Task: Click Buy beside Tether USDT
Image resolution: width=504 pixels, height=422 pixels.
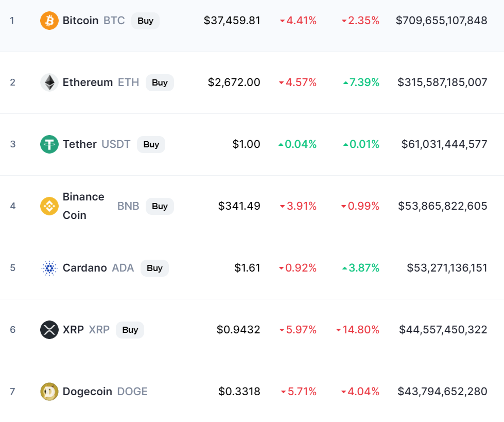Action: click(151, 144)
